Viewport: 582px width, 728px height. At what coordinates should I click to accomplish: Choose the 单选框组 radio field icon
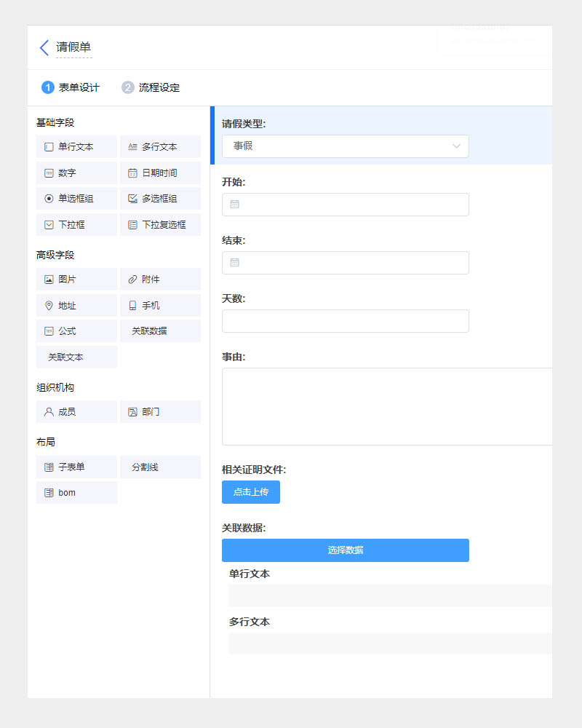click(x=49, y=199)
